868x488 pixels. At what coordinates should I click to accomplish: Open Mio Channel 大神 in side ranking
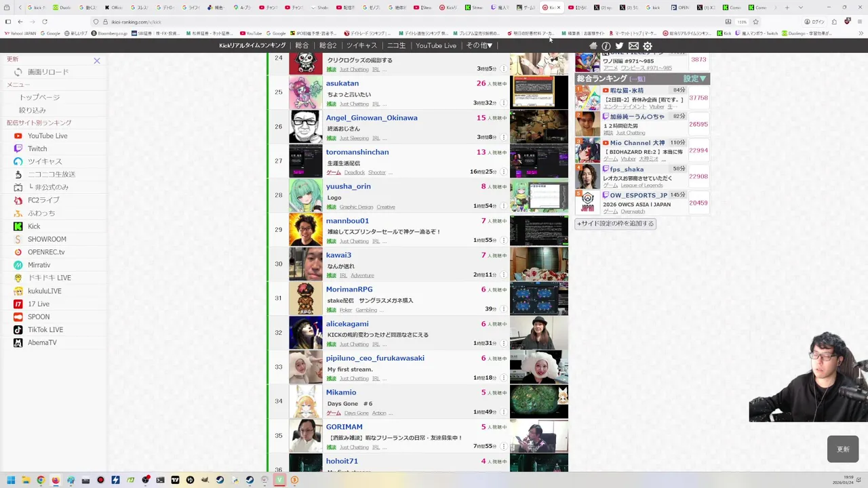coord(637,143)
